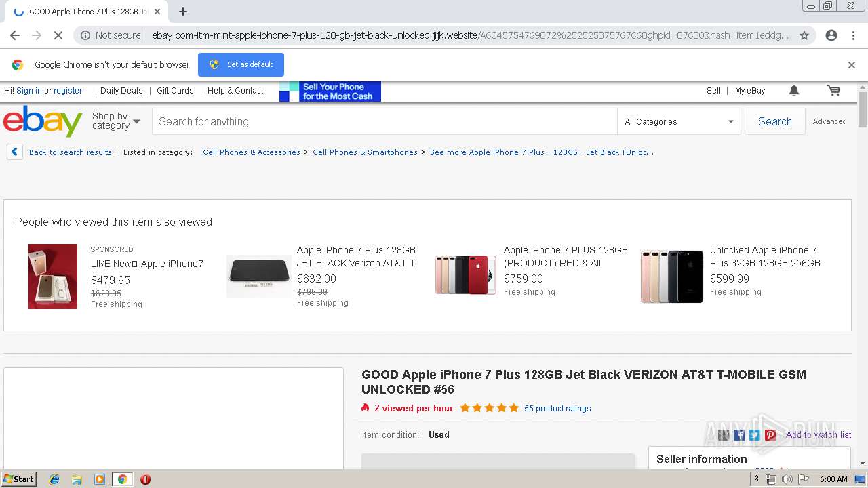Open the Chrome three-dot menu

click(853, 35)
